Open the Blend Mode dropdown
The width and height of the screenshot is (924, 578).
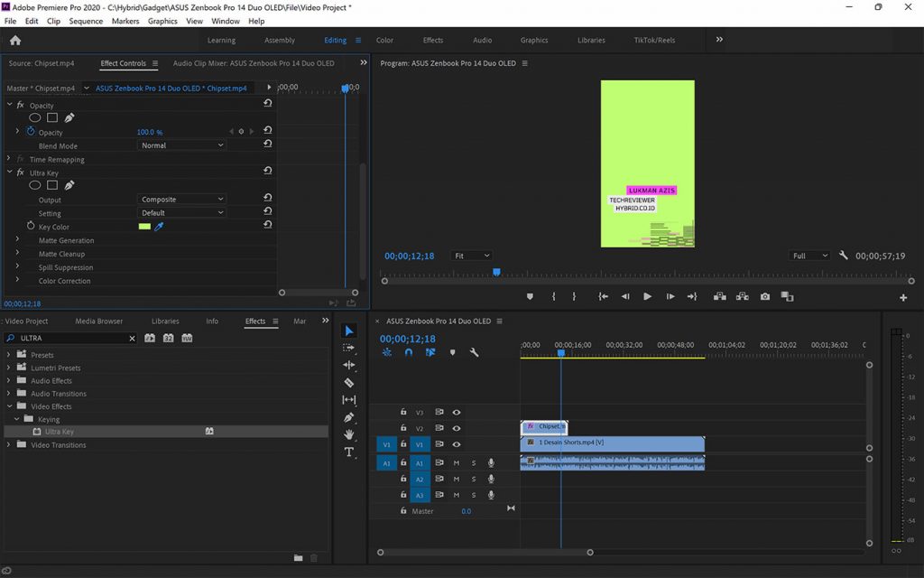[180, 145]
